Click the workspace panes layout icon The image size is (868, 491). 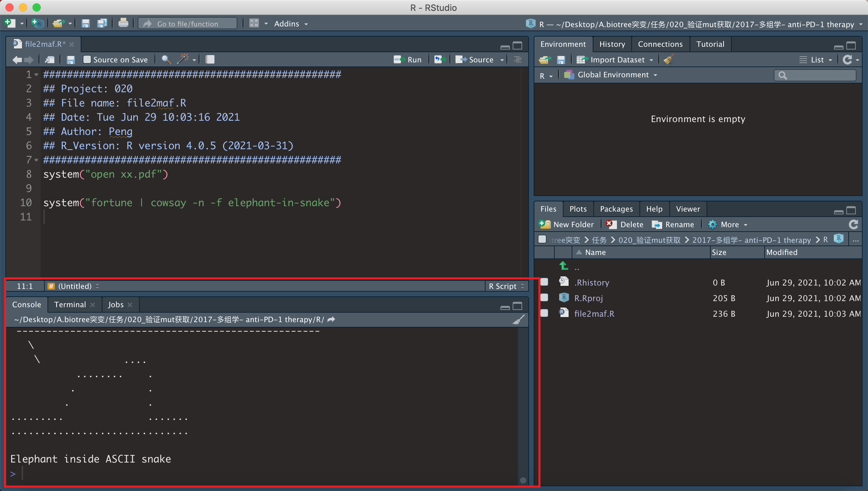(x=254, y=23)
